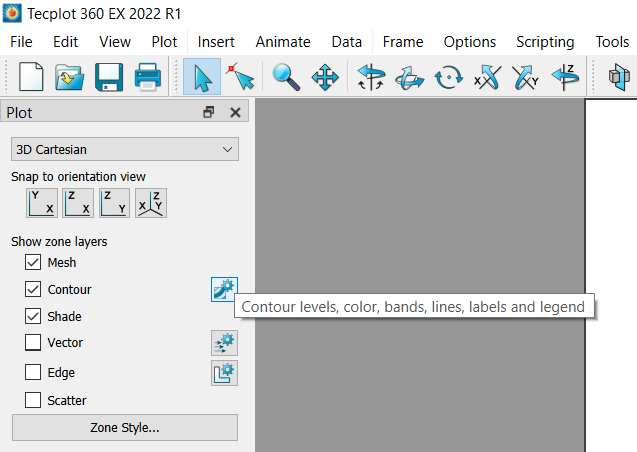Snap to default 3D orientation view
The width and height of the screenshot is (637, 452).
tap(151, 203)
